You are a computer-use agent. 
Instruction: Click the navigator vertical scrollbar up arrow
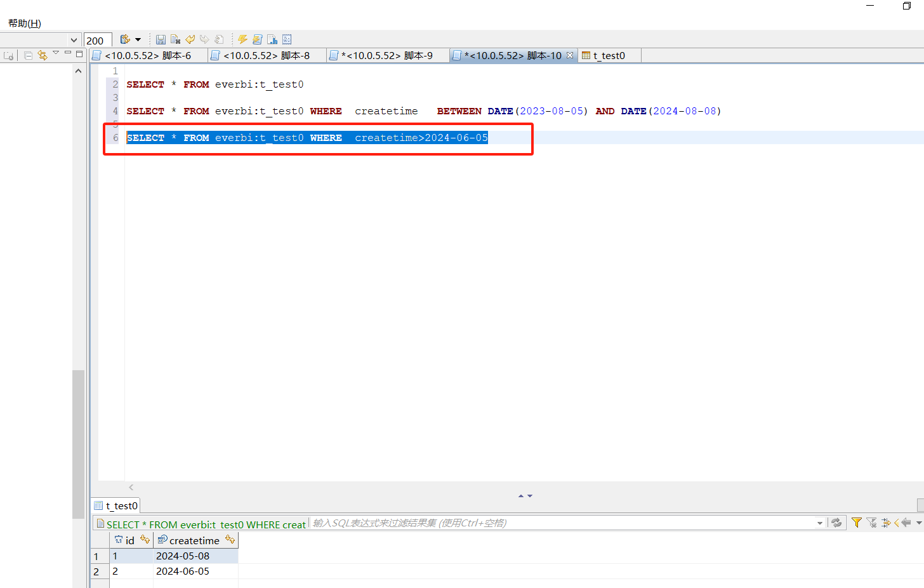click(x=78, y=71)
